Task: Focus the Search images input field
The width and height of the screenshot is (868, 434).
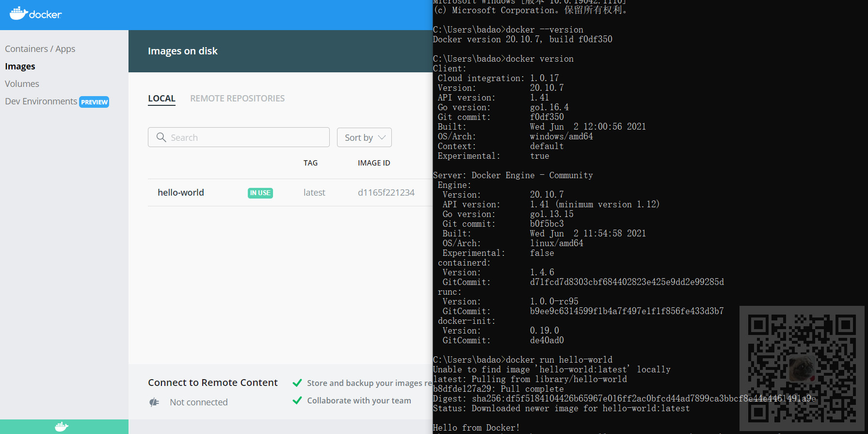Action: [x=239, y=137]
